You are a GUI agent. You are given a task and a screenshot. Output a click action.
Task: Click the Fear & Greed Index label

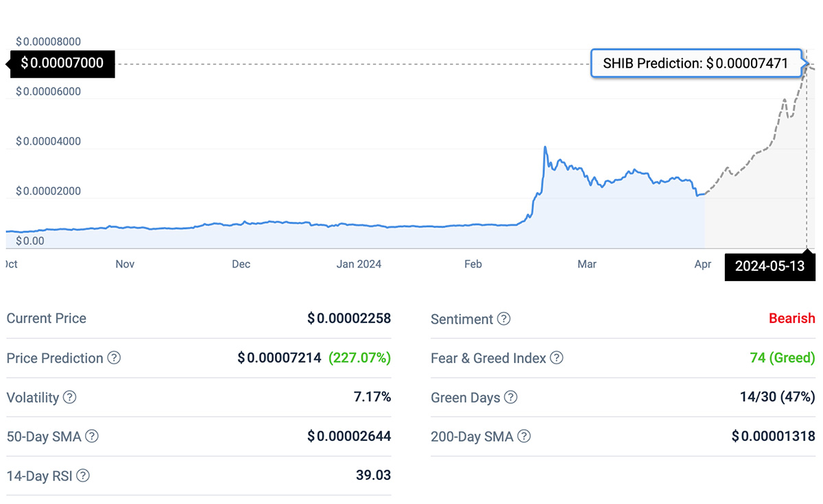coord(488,358)
